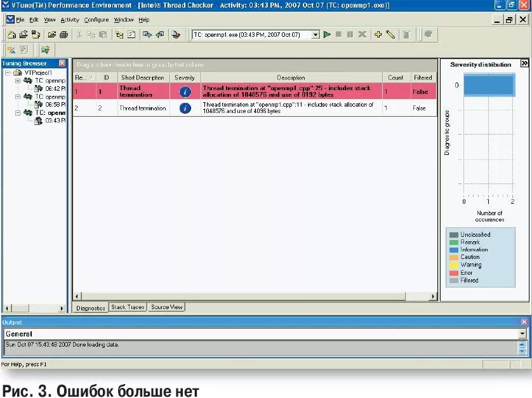This screenshot has width=532, height=398.
Task: Open the Configure menu
Action: [x=96, y=20]
